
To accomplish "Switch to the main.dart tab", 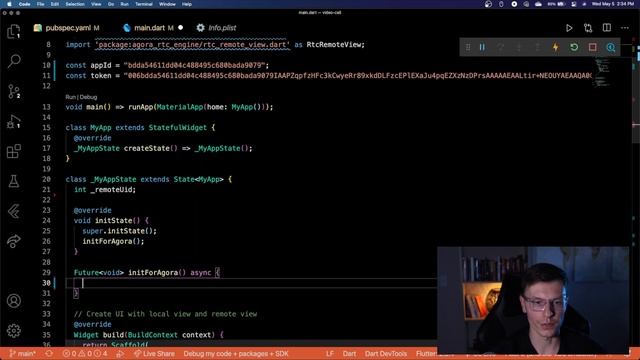I will [x=153, y=28].
